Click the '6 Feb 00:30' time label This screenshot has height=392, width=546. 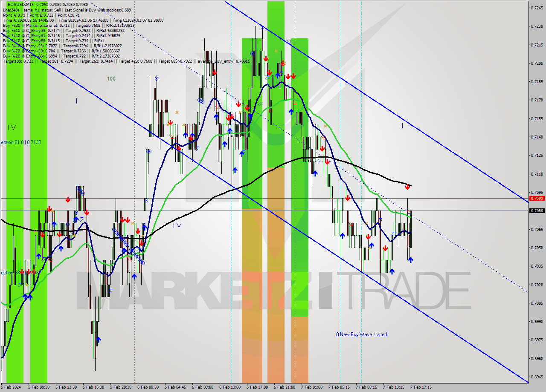(148, 387)
